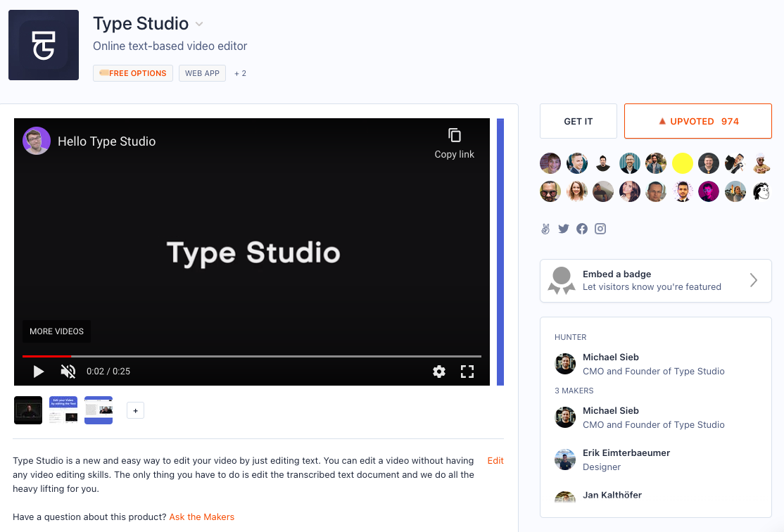This screenshot has width=784, height=532.
Task: Open the Instagram profile icon
Action: click(x=600, y=229)
